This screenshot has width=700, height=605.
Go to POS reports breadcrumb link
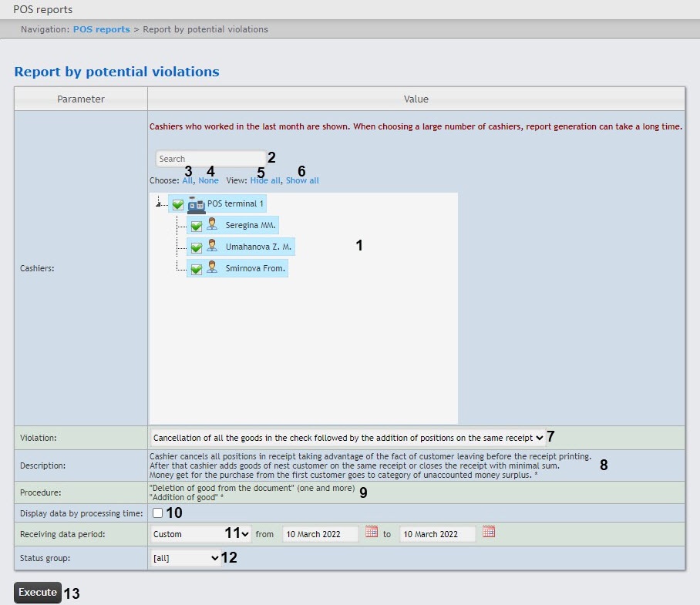coord(101,29)
